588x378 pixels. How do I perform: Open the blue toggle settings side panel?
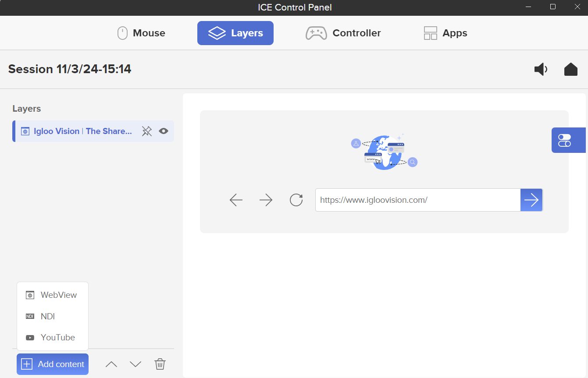[x=565, y=140]
